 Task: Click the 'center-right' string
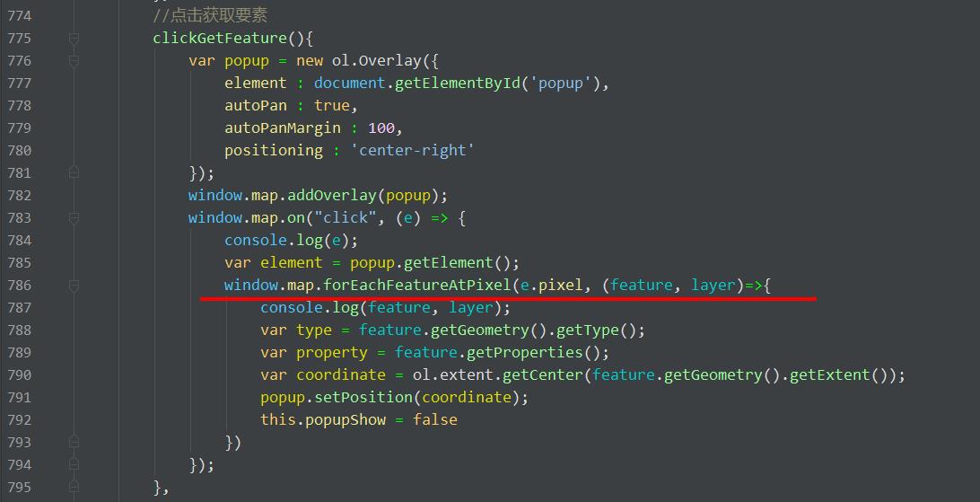click(413, 151)
